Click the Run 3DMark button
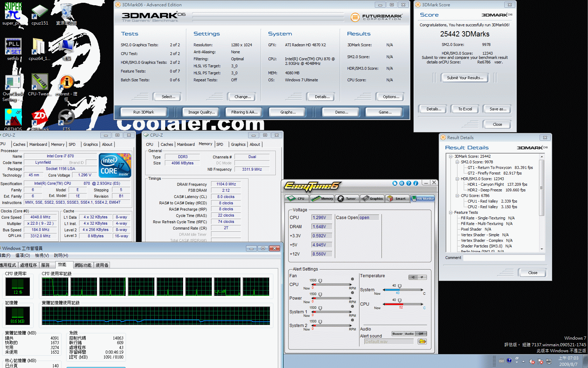The width and height of the screenshot is (588, 368). pyautogui.click(x=143, y=112)
